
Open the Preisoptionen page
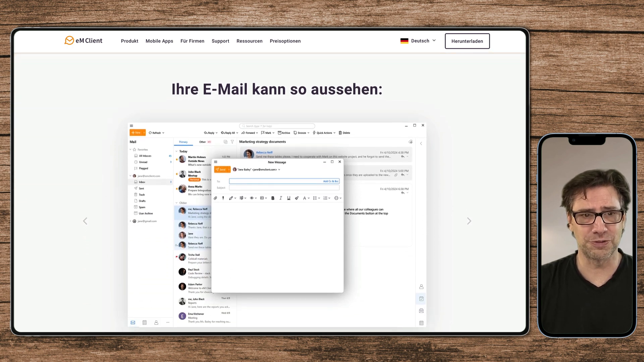coord(285,41)
